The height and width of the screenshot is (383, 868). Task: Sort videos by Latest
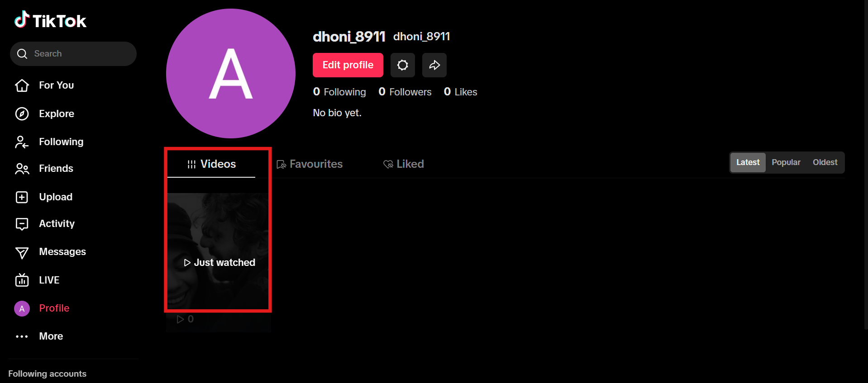coord(748,162)
